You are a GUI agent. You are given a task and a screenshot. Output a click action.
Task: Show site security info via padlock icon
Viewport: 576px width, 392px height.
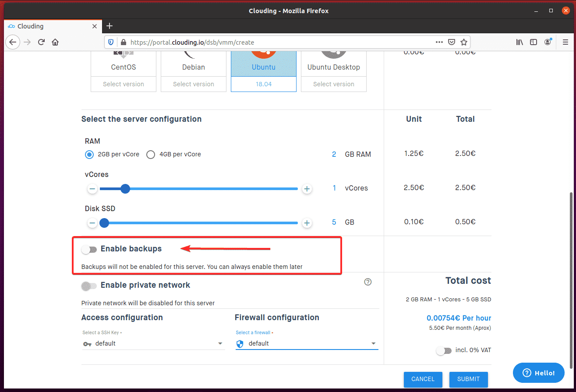(x=123, y=42)
